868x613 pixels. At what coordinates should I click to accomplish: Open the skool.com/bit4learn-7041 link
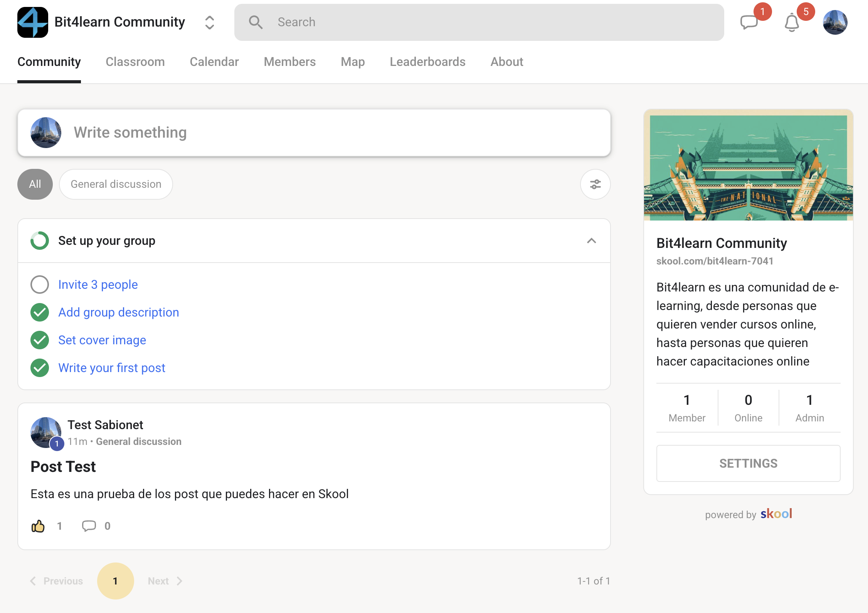[x=715, y=261]
